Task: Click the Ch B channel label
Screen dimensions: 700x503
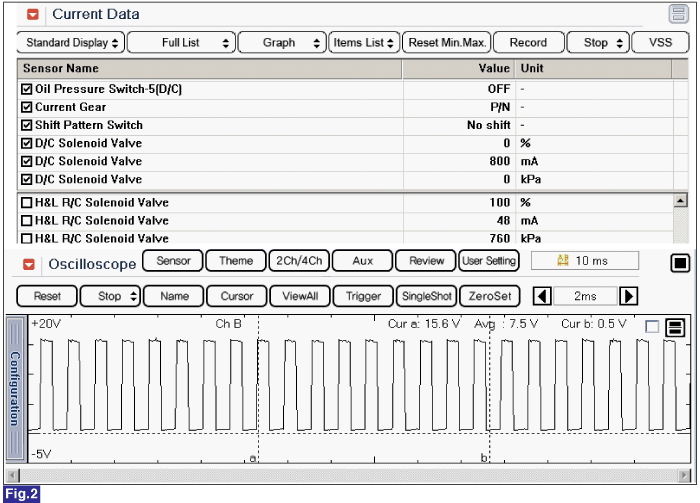Action: (x=228, y=324)
